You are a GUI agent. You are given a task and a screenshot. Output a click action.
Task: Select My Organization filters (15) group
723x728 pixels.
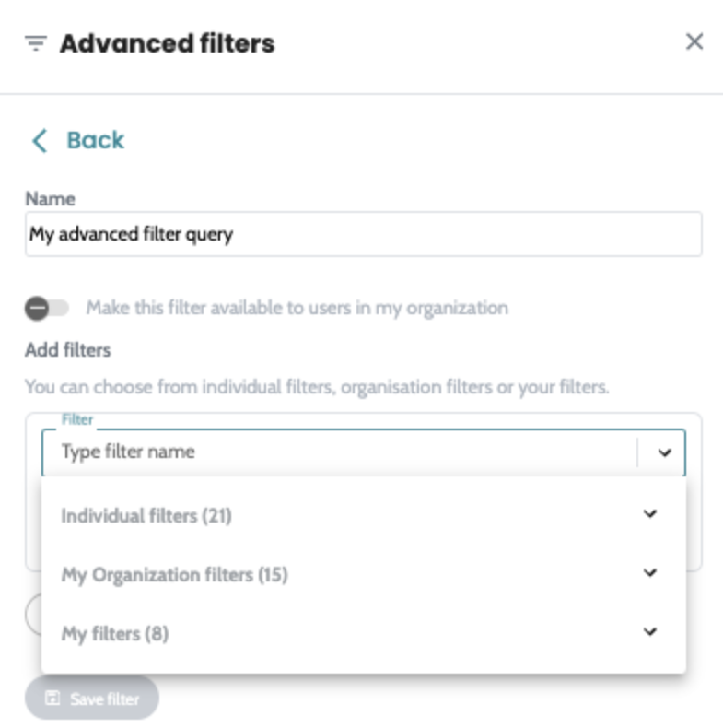click(x=174, y=575)
